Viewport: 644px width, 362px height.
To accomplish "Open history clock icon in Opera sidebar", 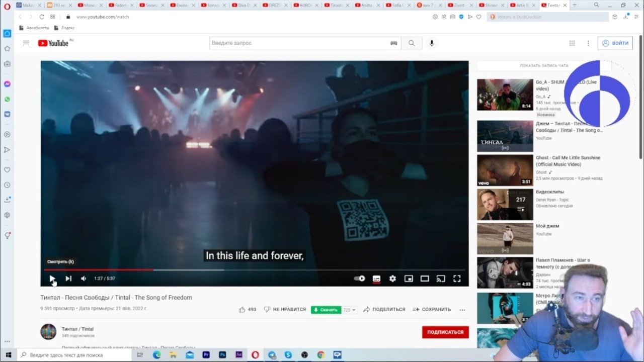I will [7, 185].
